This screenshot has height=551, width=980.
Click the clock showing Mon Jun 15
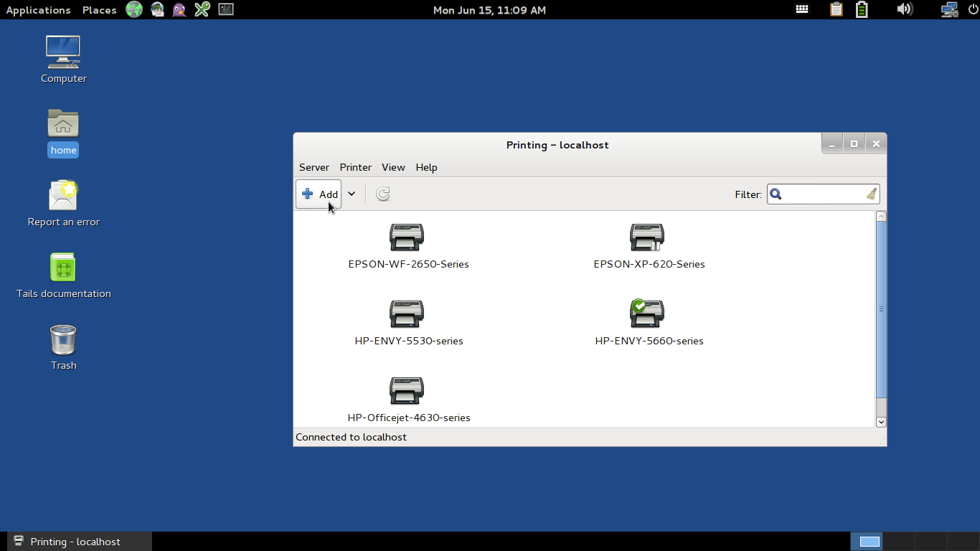(489, 10)
